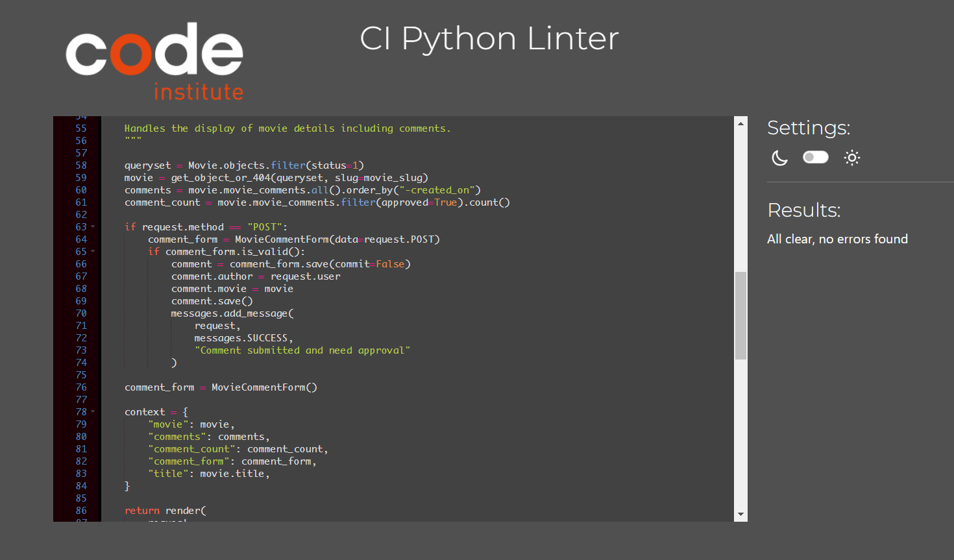
Task: Click the sun light-mode icon
Action: click(852, 158)
